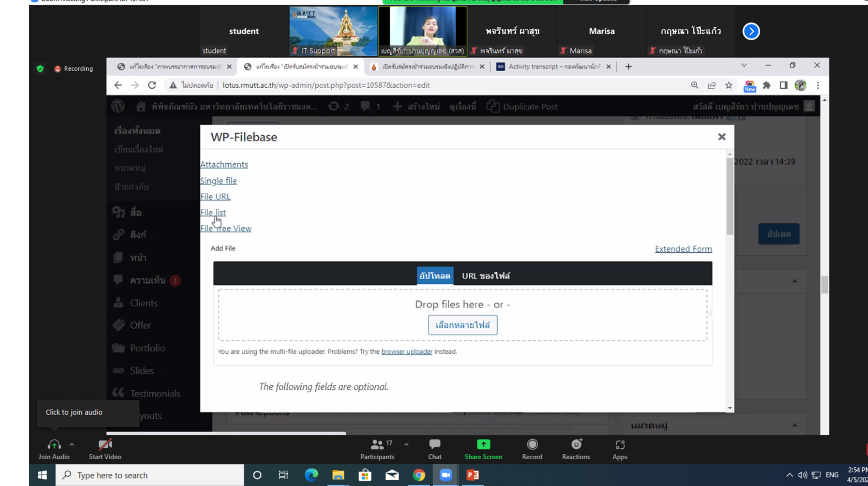Screen dimensions: 868x486
Task: Open สร้างใหม่ new menu in admin bar
Action: 416,106
